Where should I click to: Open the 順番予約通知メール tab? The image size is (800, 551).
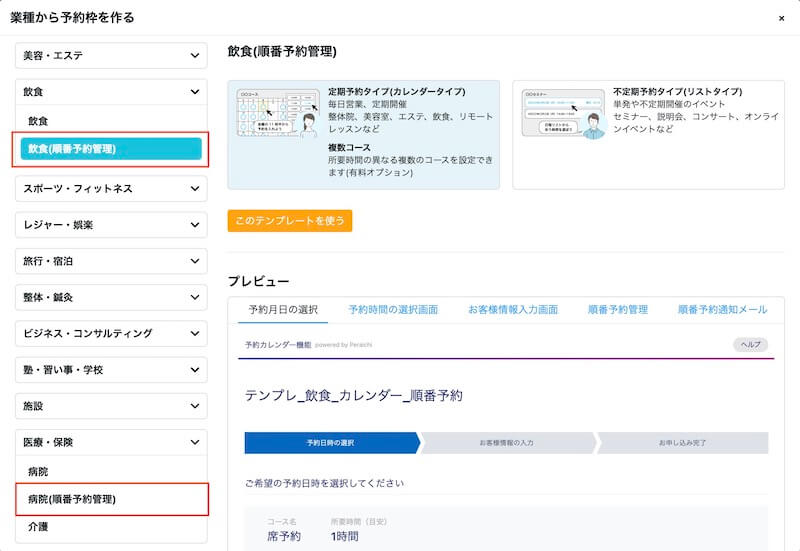coord(722,310)
